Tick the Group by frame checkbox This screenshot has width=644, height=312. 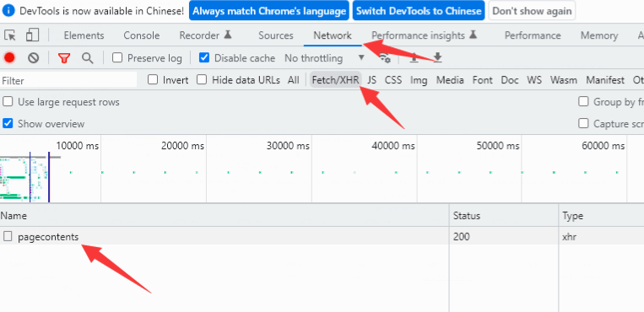point(583,101)
